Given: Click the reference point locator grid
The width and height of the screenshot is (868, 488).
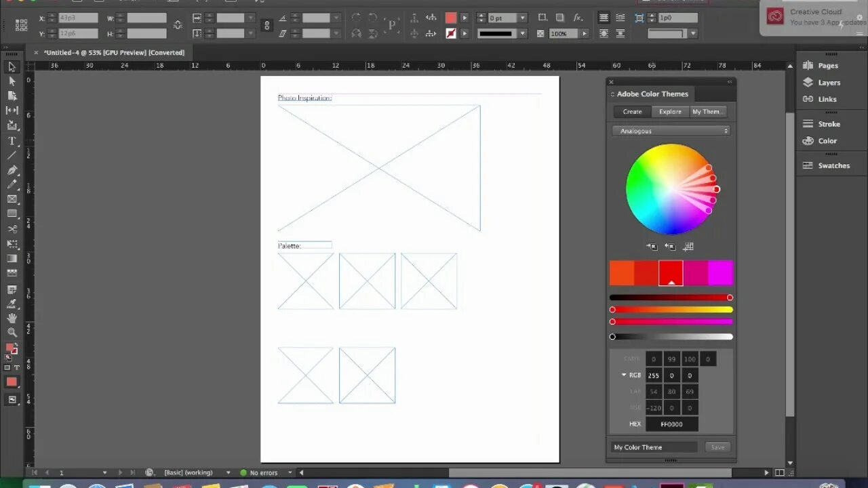Looking at the screenshot, I should click(x=22, y=25).
